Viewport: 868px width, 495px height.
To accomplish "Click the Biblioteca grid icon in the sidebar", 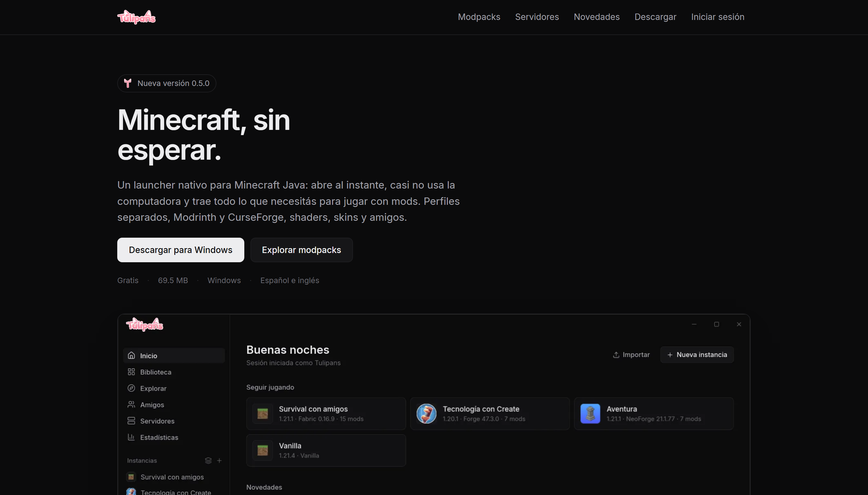I will [131, 372].
